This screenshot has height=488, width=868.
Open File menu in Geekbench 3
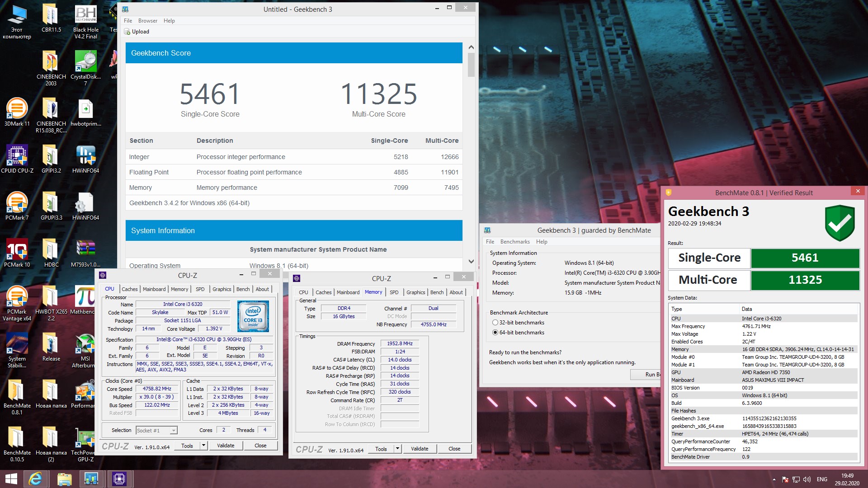tap(128, 21)
